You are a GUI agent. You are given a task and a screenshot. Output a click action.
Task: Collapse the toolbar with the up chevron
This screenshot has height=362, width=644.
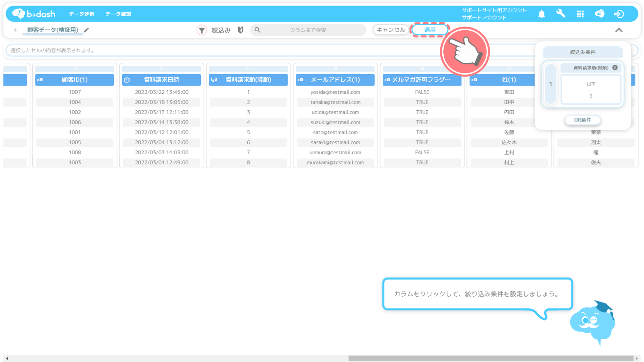619,30
